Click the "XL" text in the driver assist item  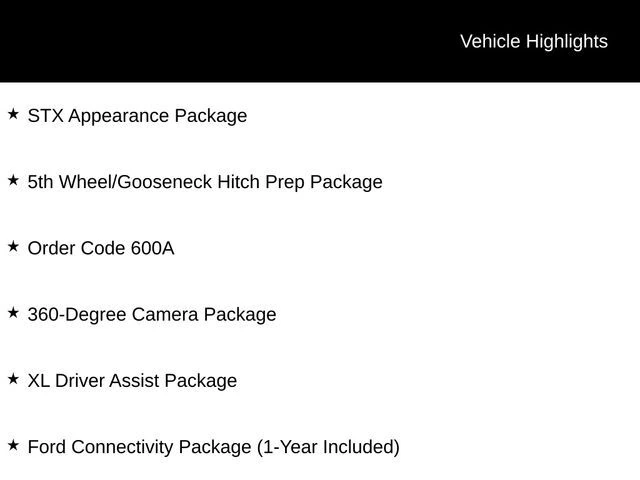tap(39, 381)
